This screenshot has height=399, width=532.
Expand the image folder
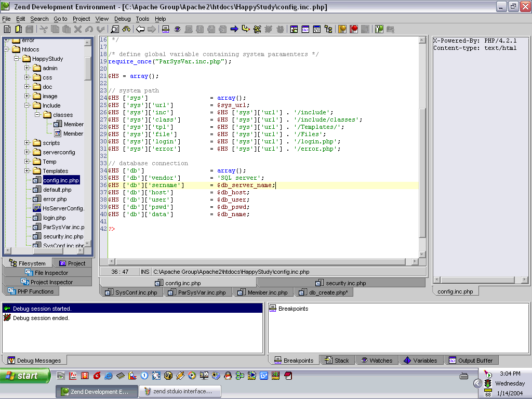click(x=27, y=96)
